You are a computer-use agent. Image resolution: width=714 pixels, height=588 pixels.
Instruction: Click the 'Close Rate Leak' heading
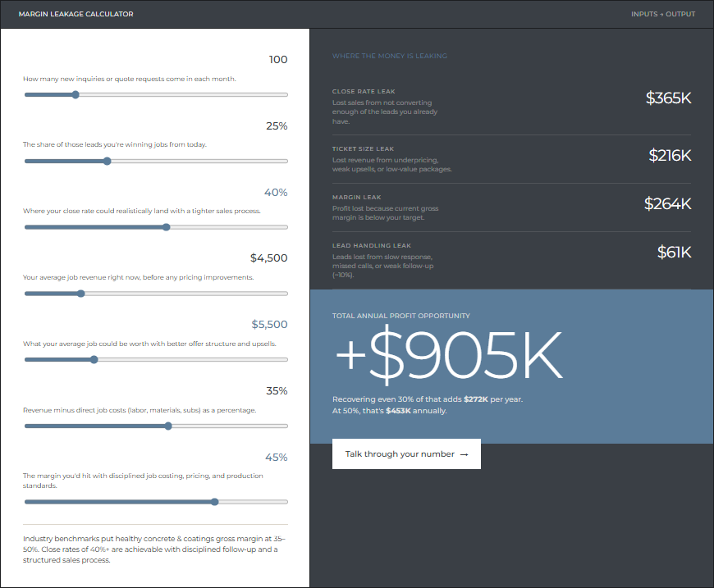pyautogui.click(x=364, y=92)
